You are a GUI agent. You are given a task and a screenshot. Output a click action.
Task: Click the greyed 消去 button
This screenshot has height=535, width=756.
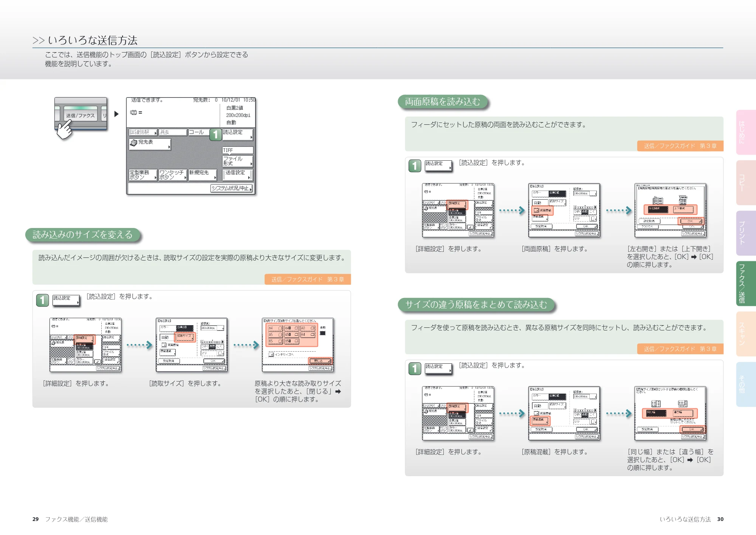(x=173, y=132)
